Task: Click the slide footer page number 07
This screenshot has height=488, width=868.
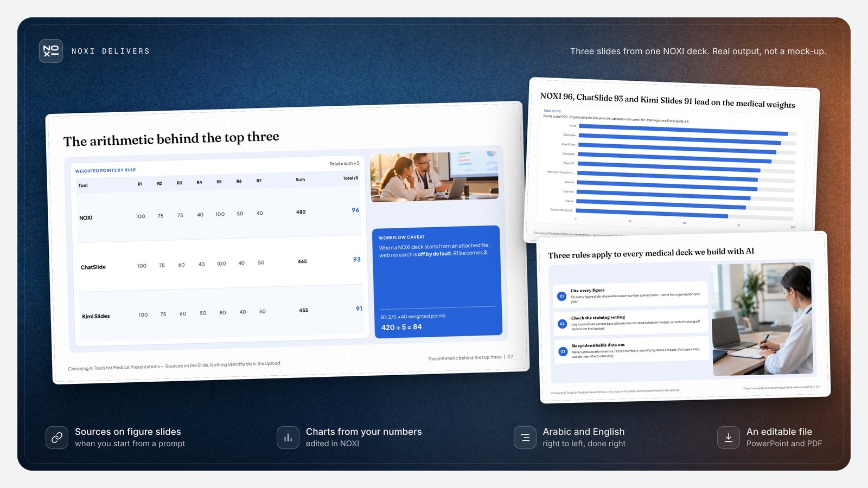Action: coord(510,357)
